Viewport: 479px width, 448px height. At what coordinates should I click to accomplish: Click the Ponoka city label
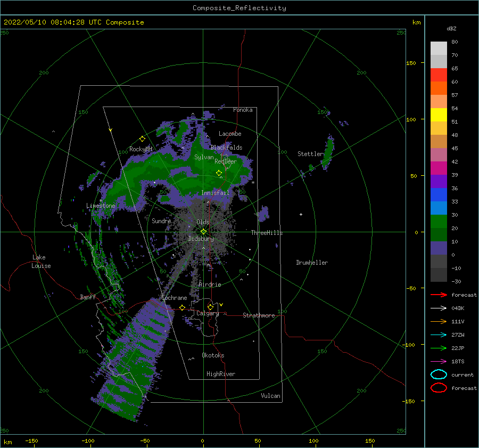click(243, 110)
